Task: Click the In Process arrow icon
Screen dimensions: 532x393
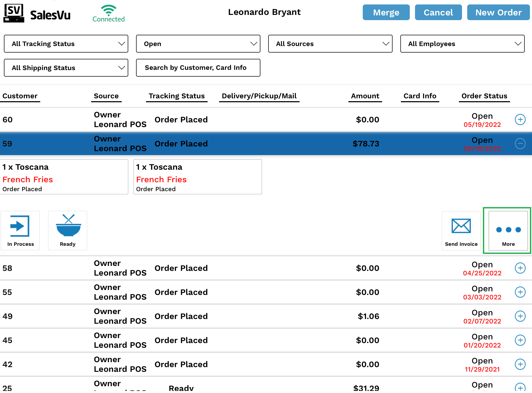Action: [20, 226]
